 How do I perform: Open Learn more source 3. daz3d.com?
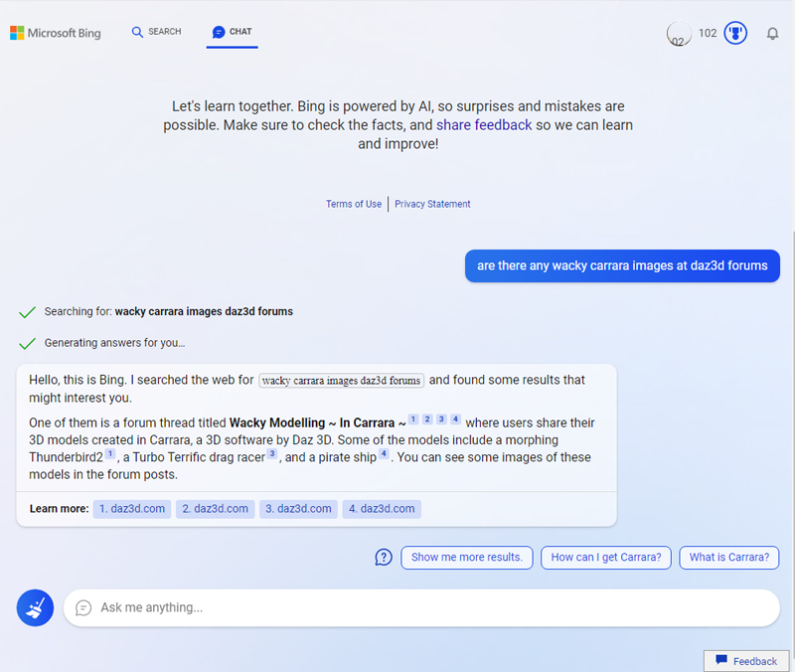coord(298,509)
